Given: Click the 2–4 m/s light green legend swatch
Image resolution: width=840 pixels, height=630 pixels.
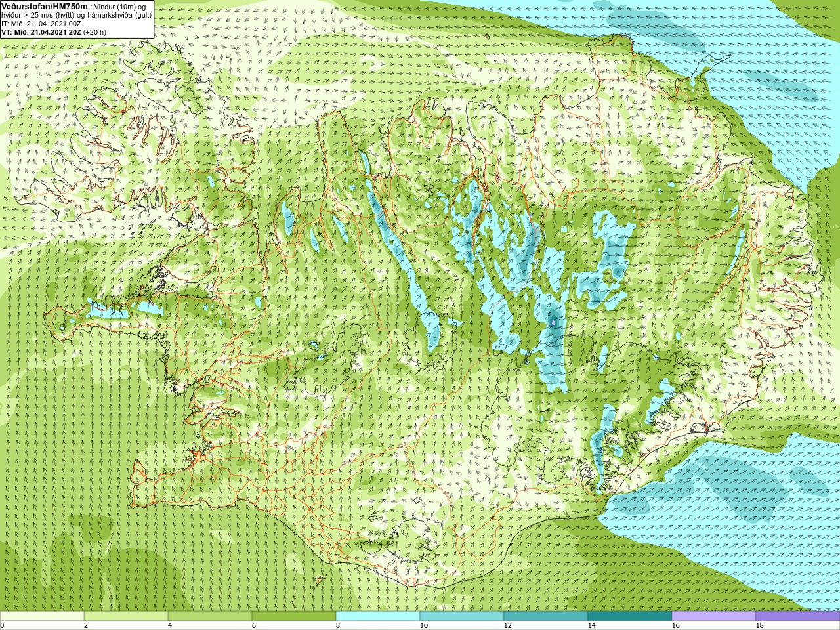Looking at the screenshot, I should point(126,616).
